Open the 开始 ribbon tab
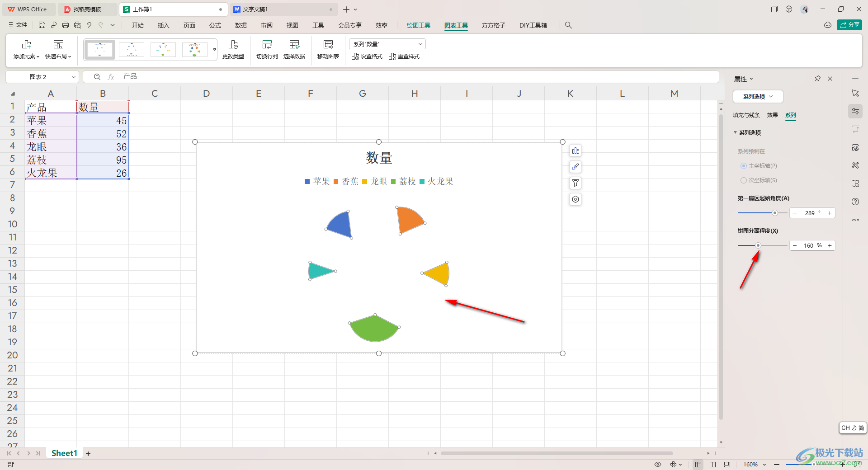Viewport: 868px width, 470px height. 138,25
